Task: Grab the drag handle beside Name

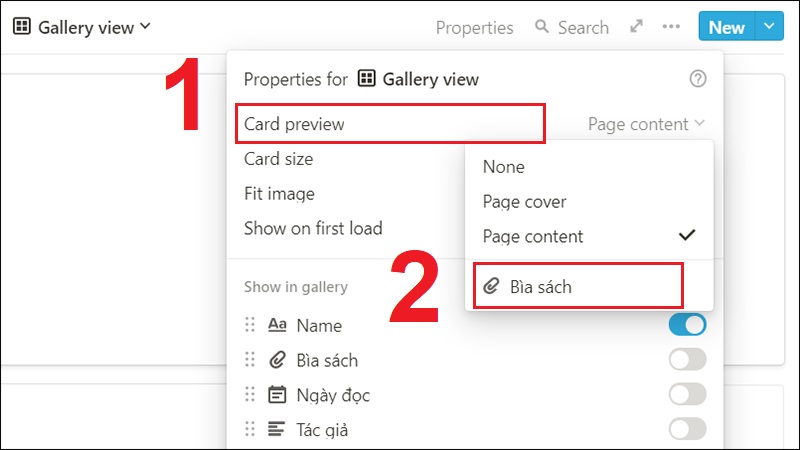Action: (x=250, y=325)
